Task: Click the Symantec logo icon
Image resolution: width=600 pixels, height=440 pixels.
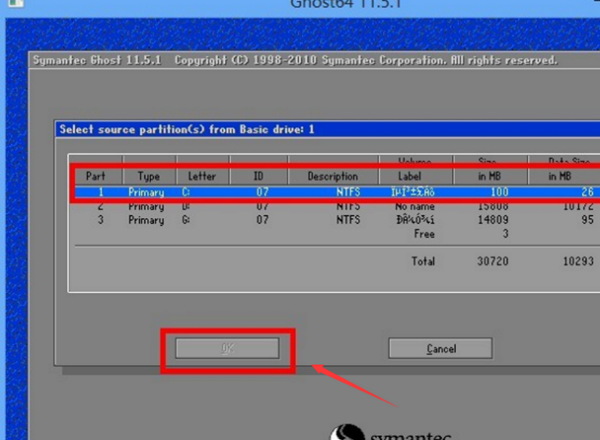Action: coord(347,432)
